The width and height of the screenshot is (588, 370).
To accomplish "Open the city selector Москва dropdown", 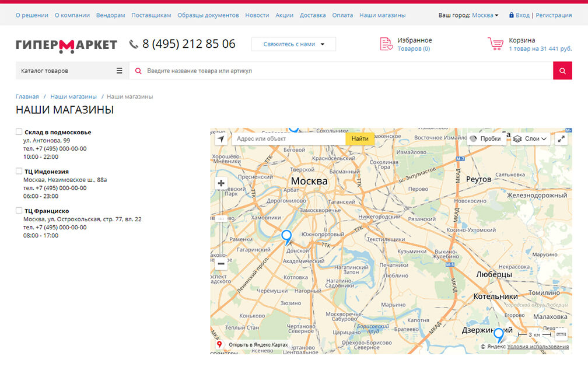I will click(x=485, y=15).
